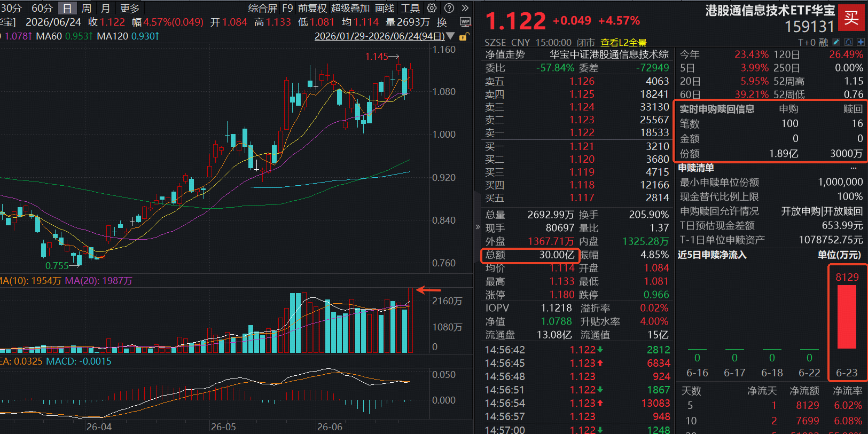868x434 pixels.
Task: Select the red 6-23 net inflow bar
Action: [x=847, y=317]
